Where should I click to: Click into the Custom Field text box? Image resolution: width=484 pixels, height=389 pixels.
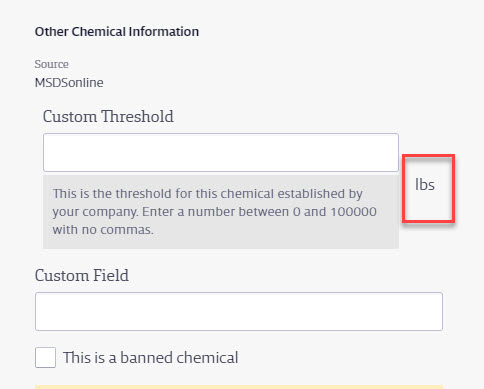pyautogui.click(x=239, y=311)
